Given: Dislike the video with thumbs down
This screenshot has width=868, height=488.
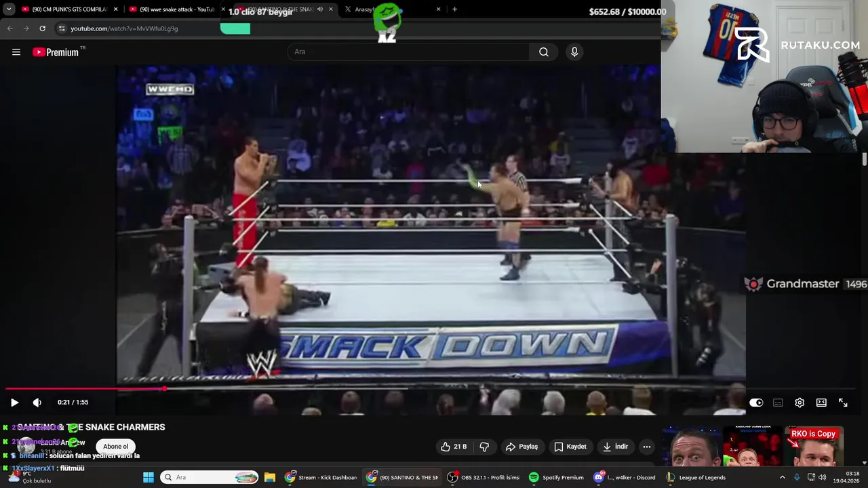Looking at the screenshot, I should pos(484,447).
